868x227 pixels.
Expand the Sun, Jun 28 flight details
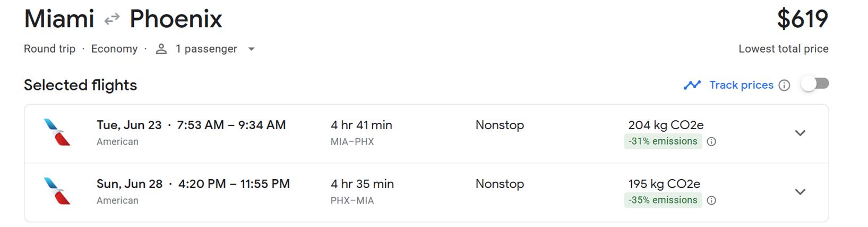800,192
